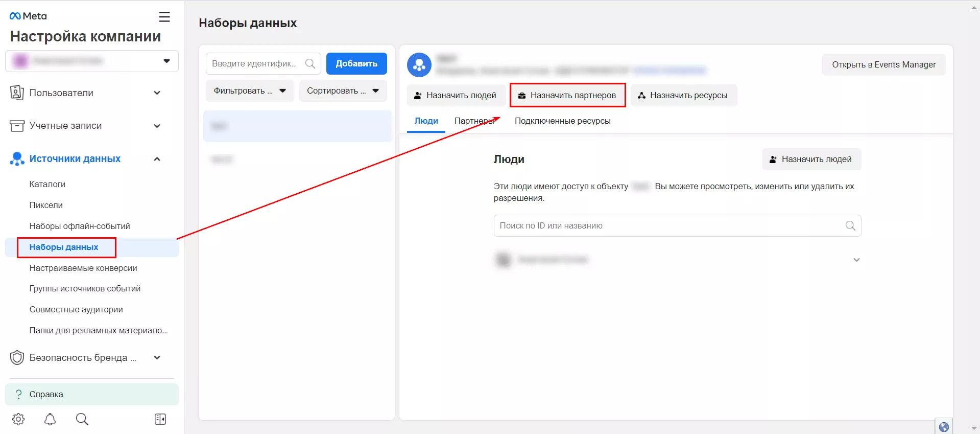Click the blurred person avatar thumbnail
Viewport: 980px width, 434px height.
(504, 260)
